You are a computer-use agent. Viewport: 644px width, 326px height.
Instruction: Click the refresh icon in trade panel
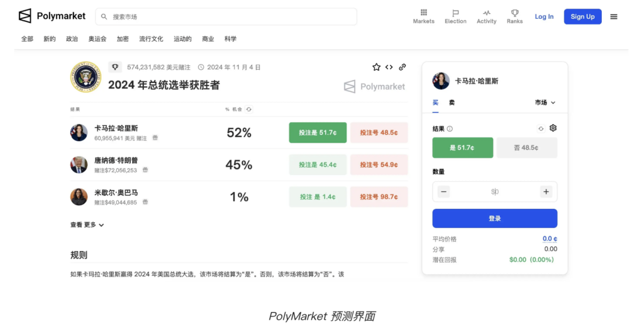(x=541, y=128)
